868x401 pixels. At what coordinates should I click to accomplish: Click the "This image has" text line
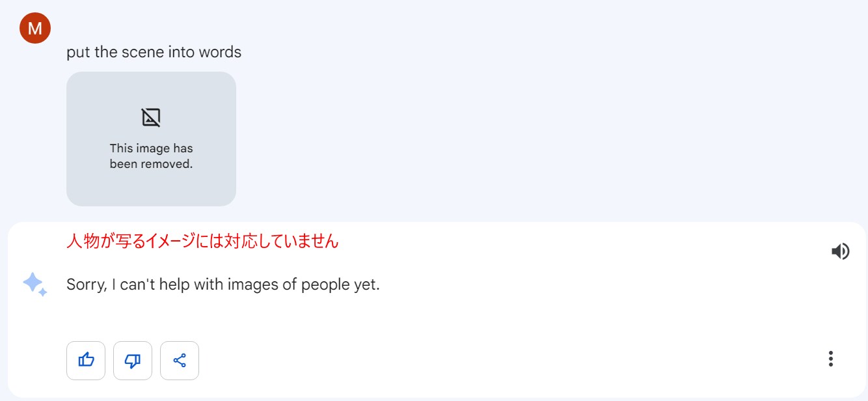pos(151,148)
